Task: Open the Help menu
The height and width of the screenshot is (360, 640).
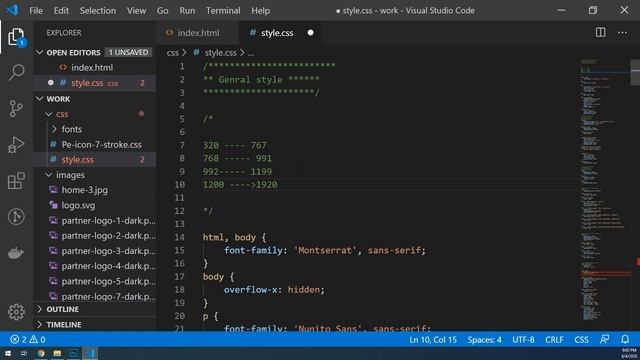Action: 260,11
